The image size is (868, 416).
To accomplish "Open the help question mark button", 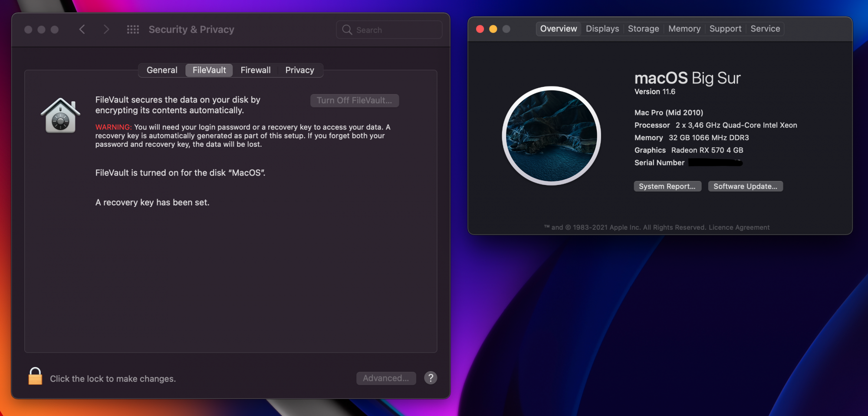I will (x=431, y=378).
